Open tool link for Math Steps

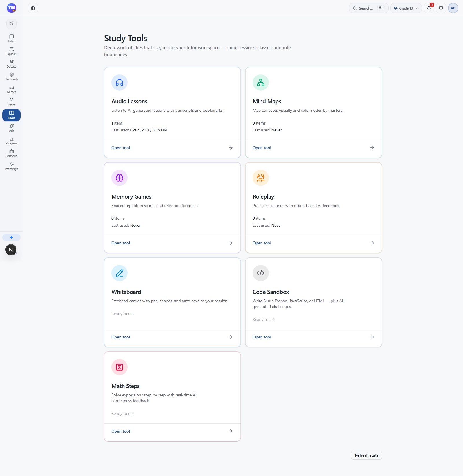(121, 431)
